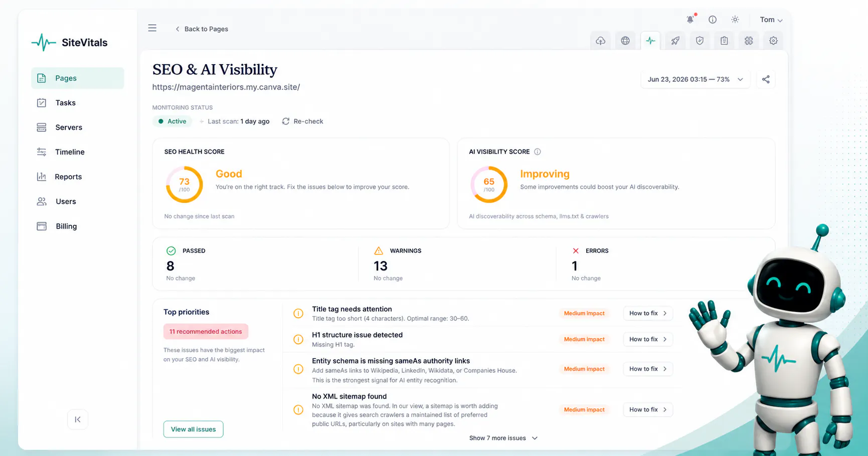The image size is (868, 456).
Task: Collapse the sidebar with the arrow button
Action: click(78, 419)
